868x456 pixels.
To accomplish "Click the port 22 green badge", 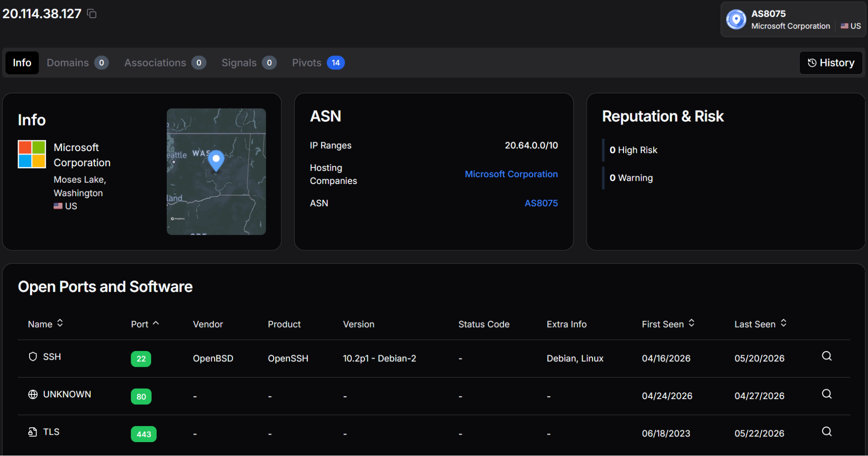I will pos(141,359).
